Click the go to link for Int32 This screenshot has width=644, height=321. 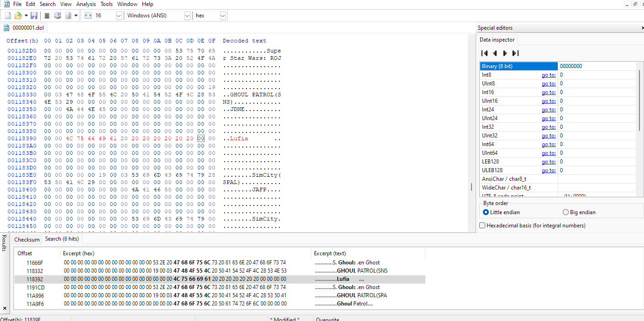point(549,127)
